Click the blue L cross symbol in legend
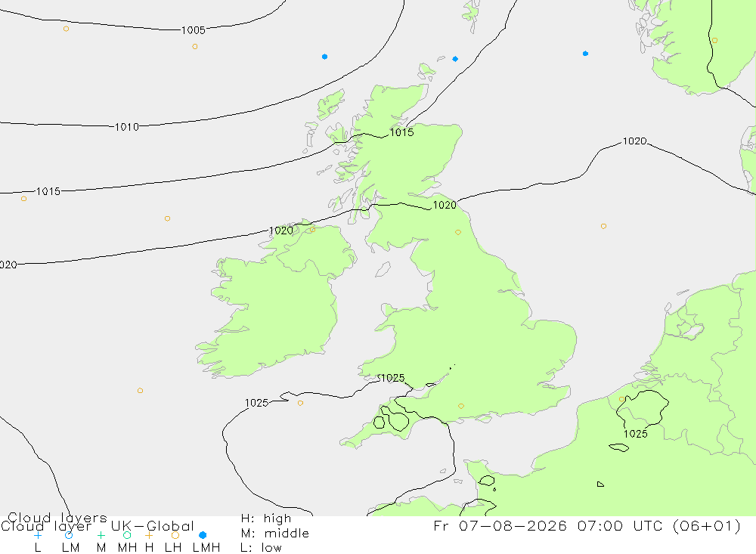Screen dimensions: 756x554 pyautogui.click(x=38, y=535)
